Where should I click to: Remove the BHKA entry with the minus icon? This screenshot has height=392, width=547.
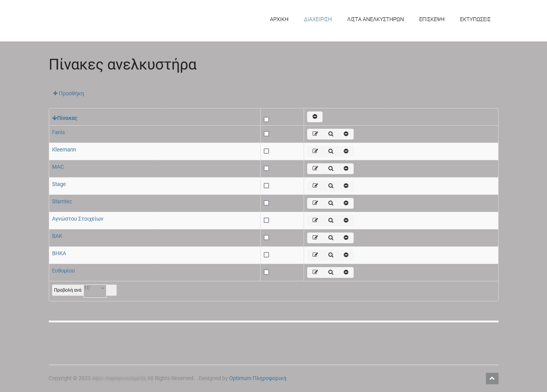click(346, 255)
